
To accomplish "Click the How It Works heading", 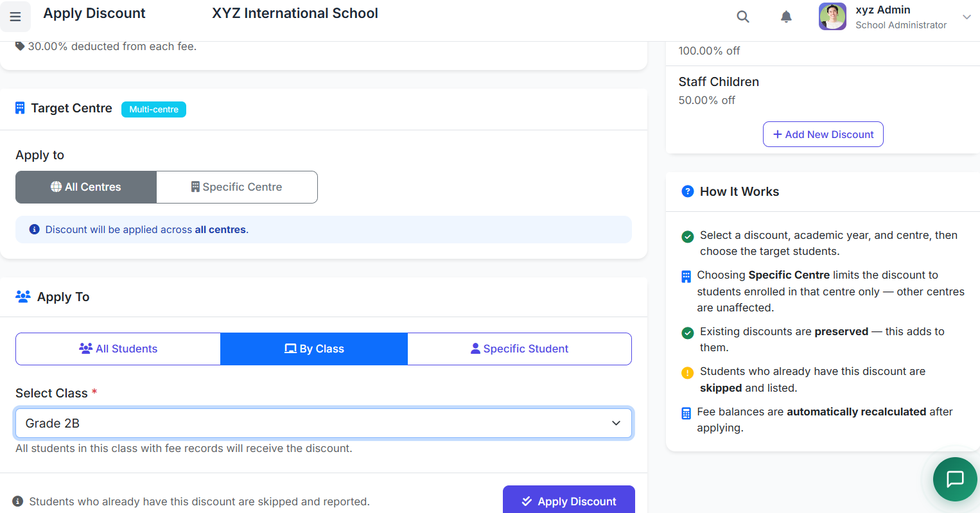I will tap(739, 191).
